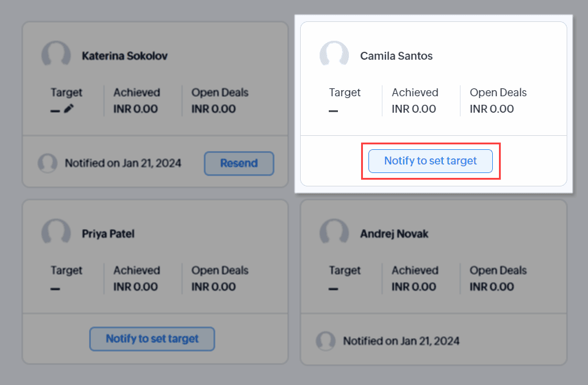Image resolution: width=588 pixels, height=385 pixels.
Task: Click Katerina Sokolov's profile avatar
Action: tap(56, 55)
